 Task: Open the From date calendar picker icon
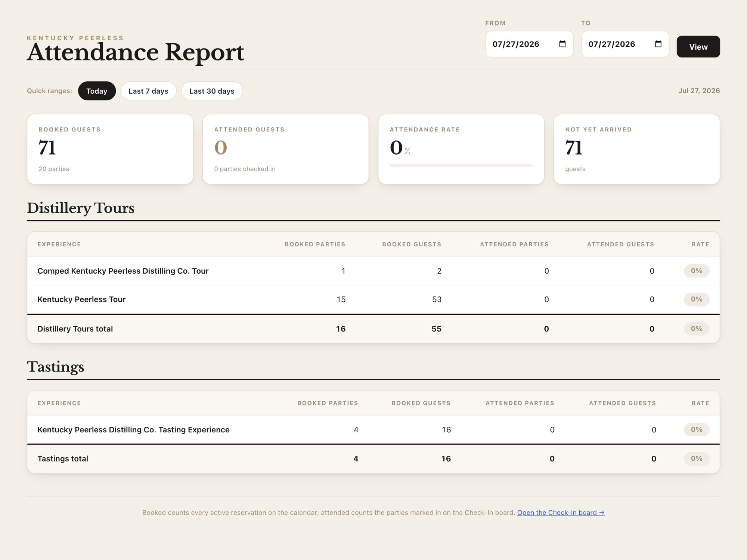pos(562,44)
